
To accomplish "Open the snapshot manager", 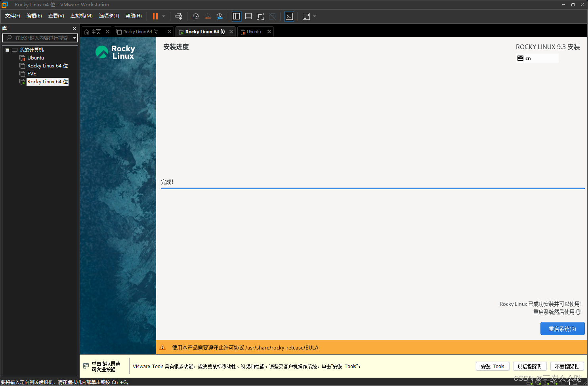I will point(220,16).
